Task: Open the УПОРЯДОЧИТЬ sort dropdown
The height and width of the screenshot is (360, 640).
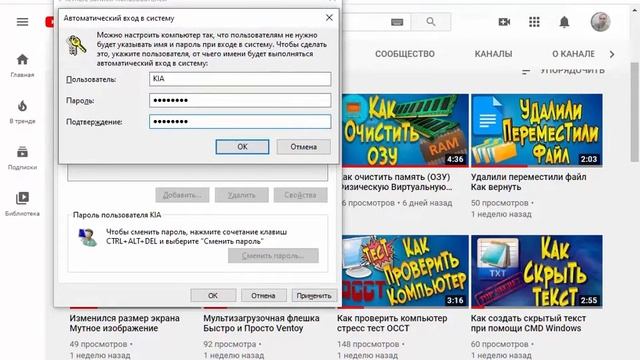Action: coord(563,71)
